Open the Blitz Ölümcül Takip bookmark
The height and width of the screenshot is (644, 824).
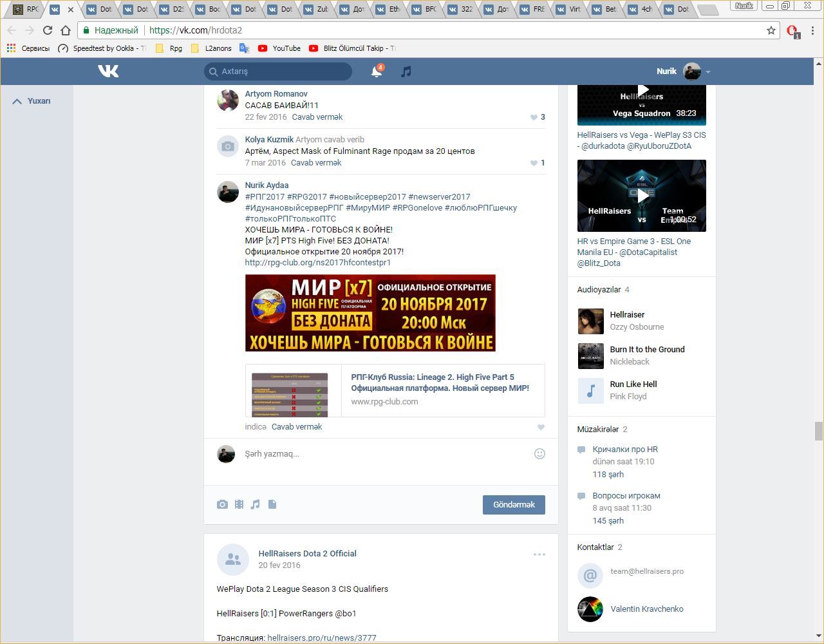coord(352,48)
